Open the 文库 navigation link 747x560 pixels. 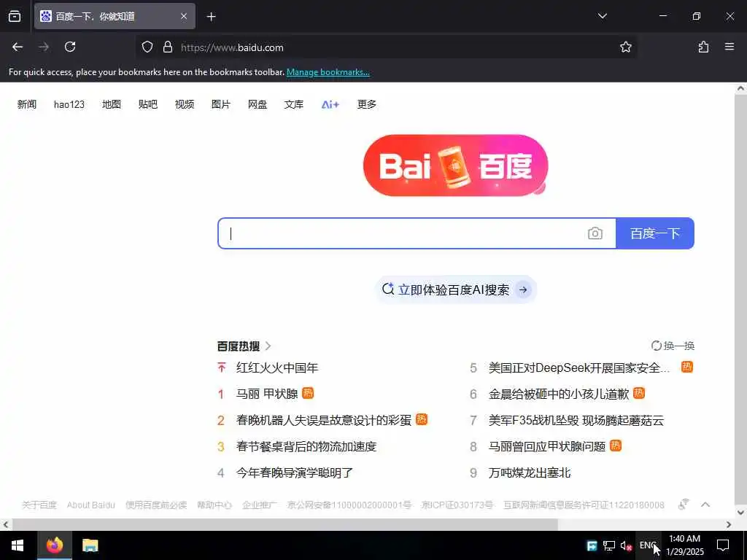[x=293, y=104]
